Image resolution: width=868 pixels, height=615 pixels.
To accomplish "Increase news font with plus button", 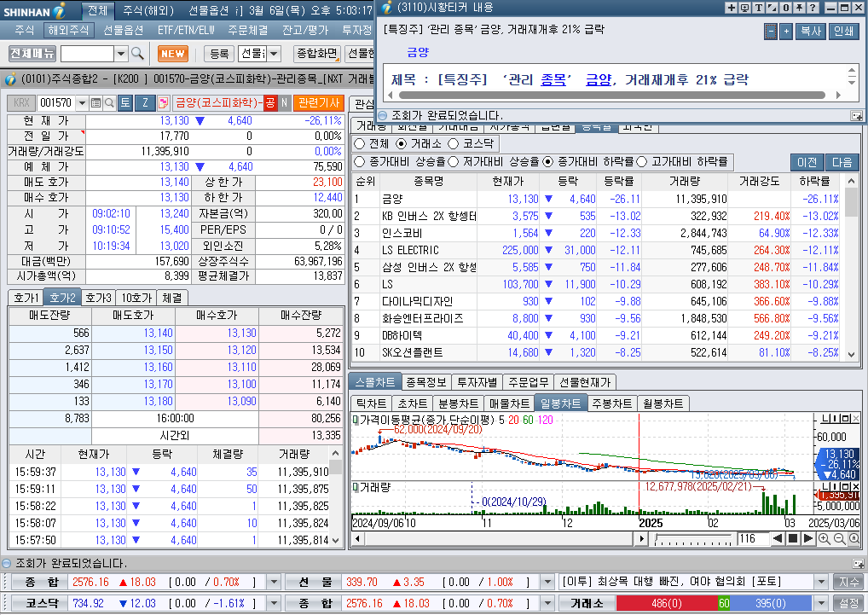I will tap(786, 31).
